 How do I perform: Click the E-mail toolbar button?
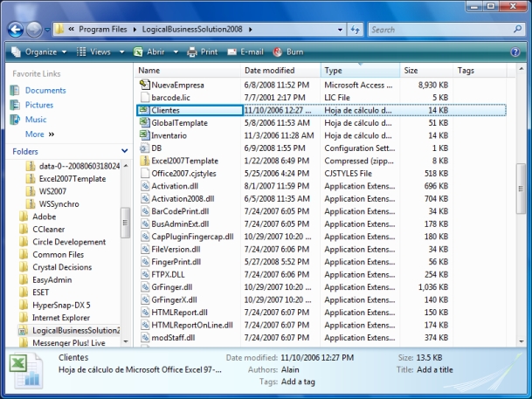coord(245,52)
